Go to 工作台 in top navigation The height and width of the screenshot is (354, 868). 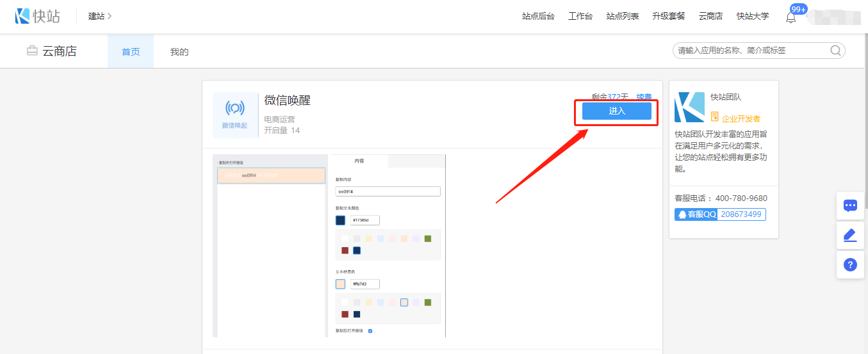coord(580,17)
